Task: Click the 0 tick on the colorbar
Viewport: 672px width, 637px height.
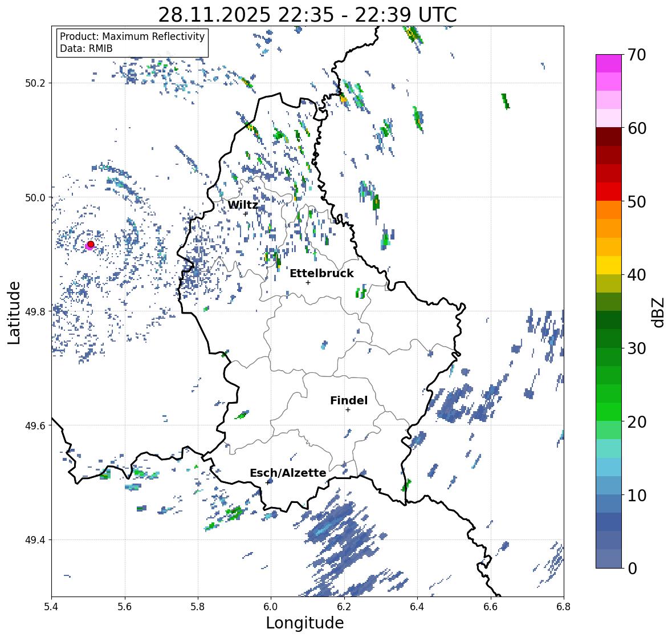Action: [632, 569]
